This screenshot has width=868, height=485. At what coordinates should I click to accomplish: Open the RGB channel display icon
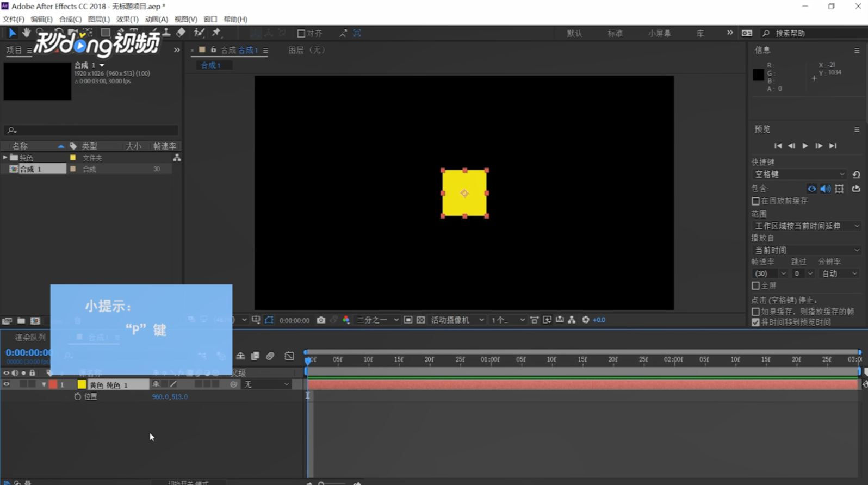(346, 320)
